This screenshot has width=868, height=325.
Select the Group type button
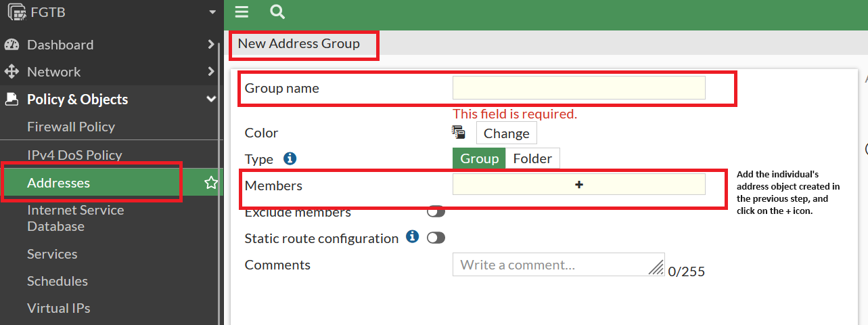tap(479, 158)
